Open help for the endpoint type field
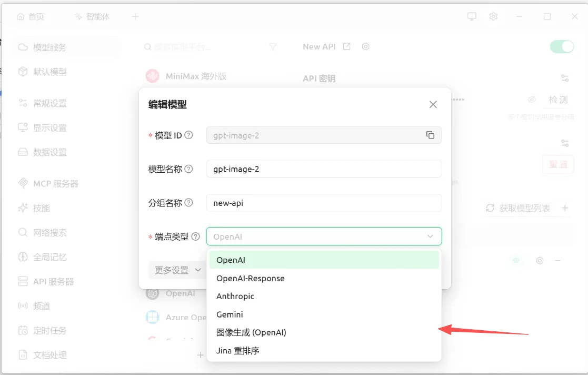This screenshot has height=375, width=588. tap(195, 236)
